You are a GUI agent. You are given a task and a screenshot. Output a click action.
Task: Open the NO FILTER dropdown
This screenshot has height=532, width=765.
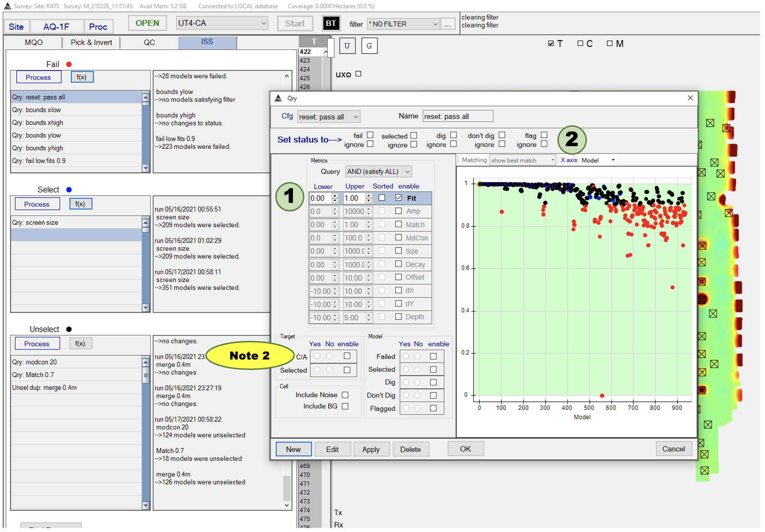403,24
